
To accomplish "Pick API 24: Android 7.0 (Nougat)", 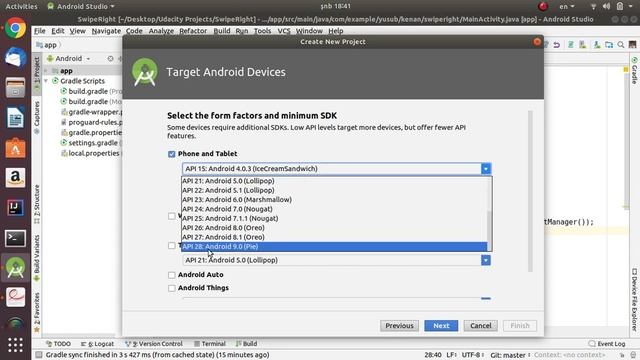I will (x=334, y=209).
